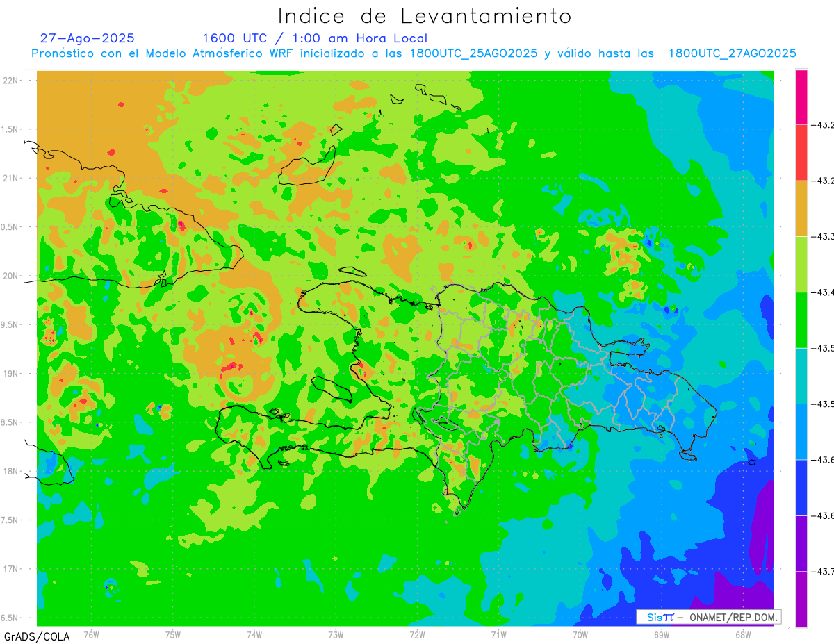Pick the dark green swatch on the color bar
This screenshot has width=834, height=644.
(801, 320)
